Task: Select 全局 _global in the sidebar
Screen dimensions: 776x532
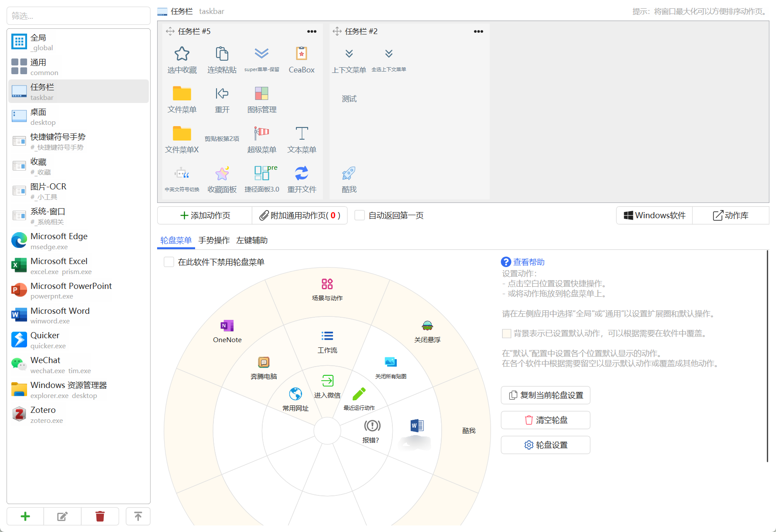Action: click(x=79, y=42)
